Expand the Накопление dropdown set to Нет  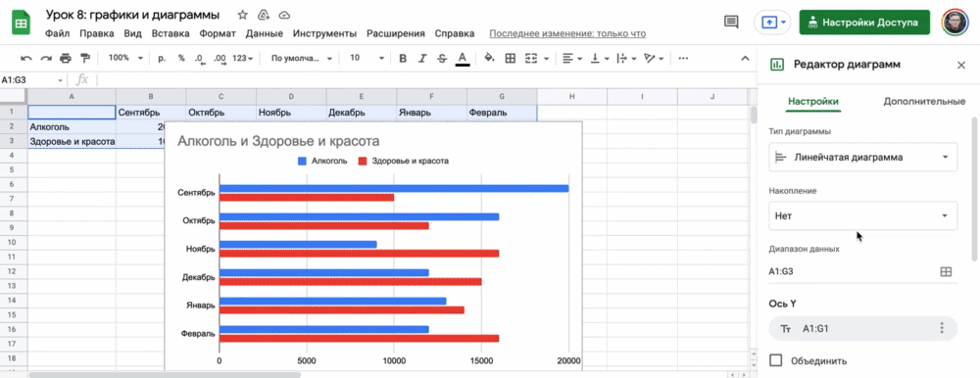(x=863, y=215)
